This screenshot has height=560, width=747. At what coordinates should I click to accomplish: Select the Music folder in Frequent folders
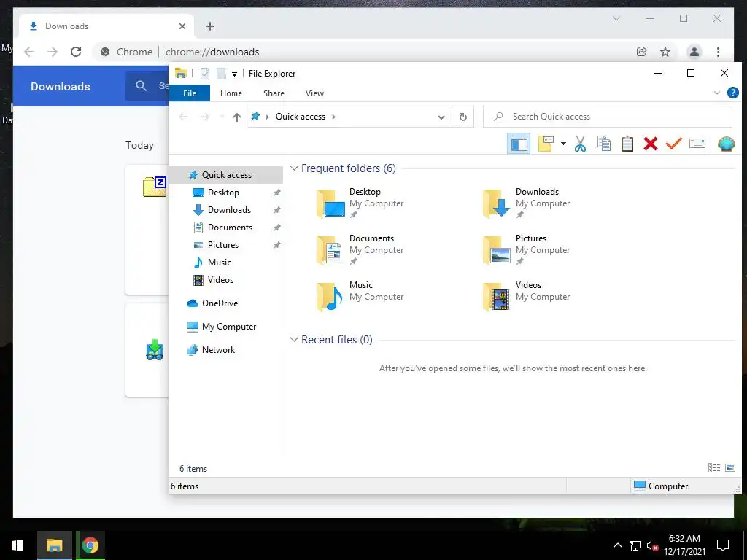coord(360,297)
